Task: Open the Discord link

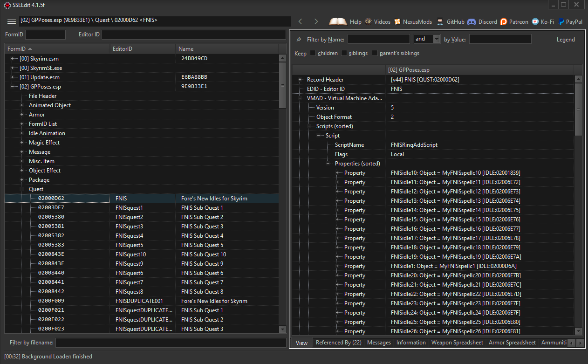Action: point(482,21)
